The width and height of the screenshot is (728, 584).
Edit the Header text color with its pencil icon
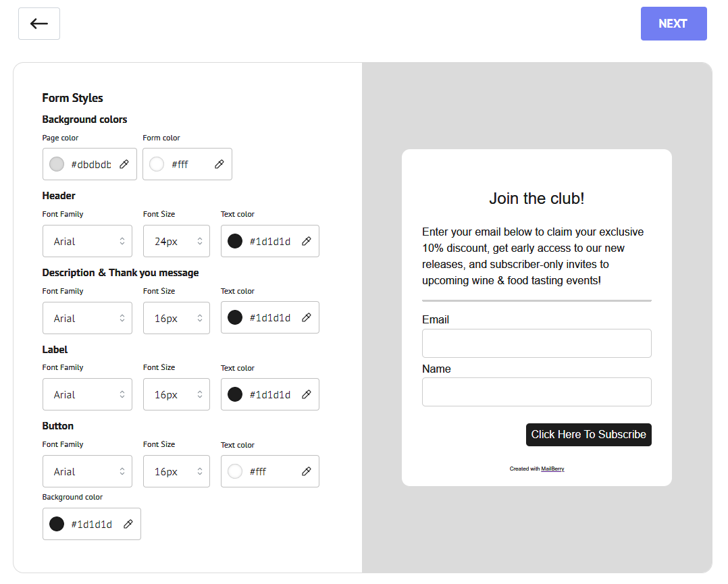[x=307, y=241]
